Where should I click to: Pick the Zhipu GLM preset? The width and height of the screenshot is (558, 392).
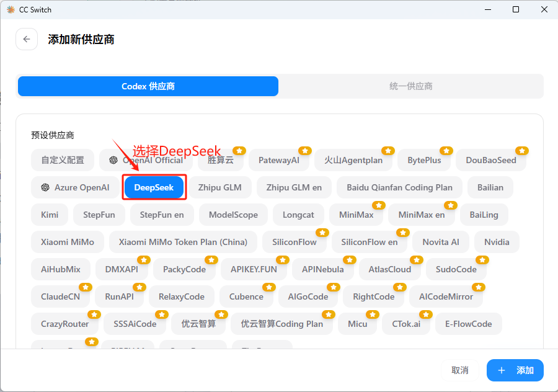click(219, 187)
